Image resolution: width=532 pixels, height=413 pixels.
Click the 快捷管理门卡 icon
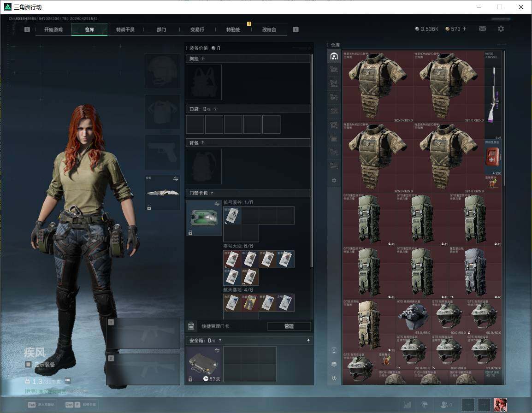(191, 326)
